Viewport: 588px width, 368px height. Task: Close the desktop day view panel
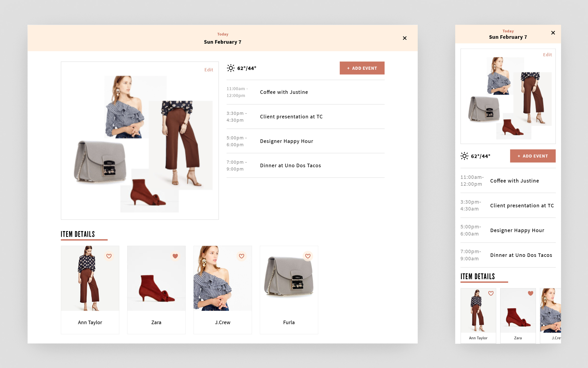point(405,38)
